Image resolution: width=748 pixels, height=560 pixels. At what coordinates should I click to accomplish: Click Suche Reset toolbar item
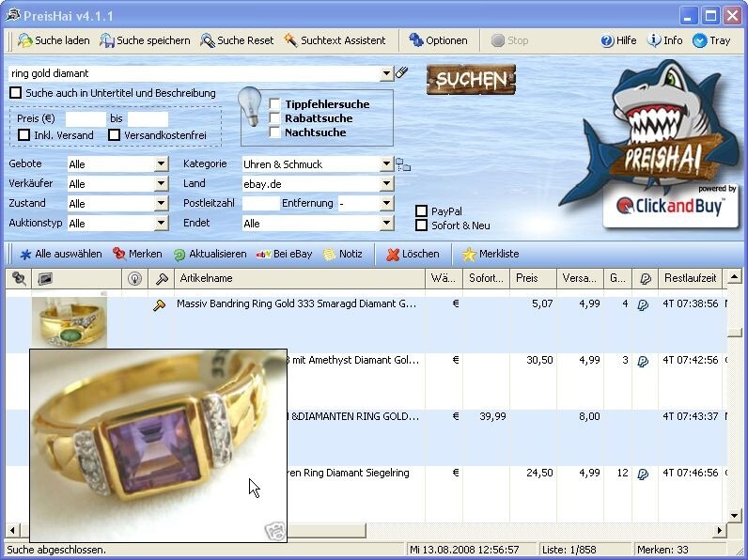237,40
